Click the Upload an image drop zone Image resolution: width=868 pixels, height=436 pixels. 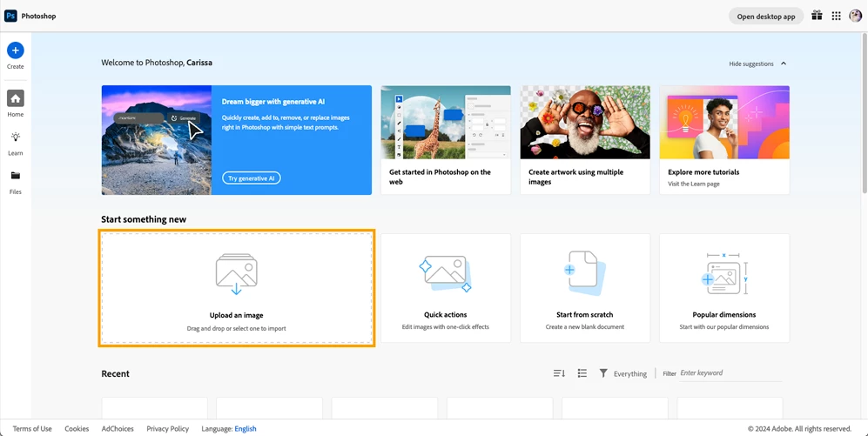[237, 288]
